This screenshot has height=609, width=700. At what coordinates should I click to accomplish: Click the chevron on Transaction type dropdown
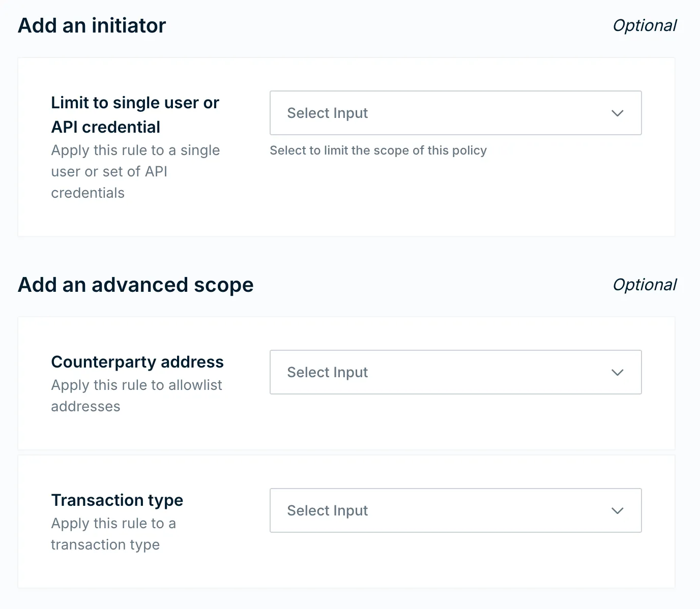tap(617, 510)
